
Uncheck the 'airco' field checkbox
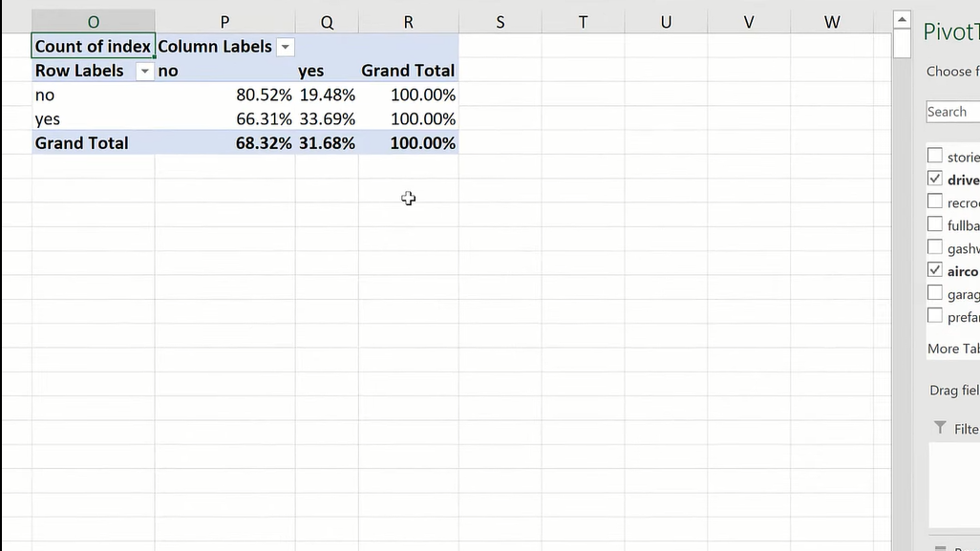pos(934,270)
